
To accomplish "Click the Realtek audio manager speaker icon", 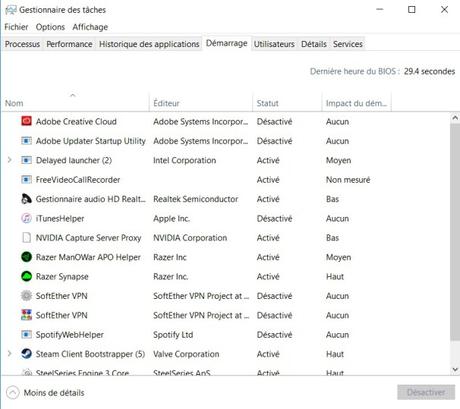I will 26,199.
